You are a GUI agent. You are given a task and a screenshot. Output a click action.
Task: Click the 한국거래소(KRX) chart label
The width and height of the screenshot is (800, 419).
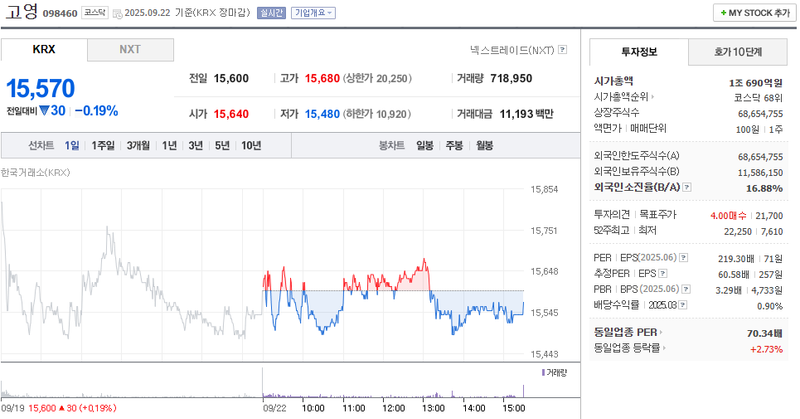click(x=35, y=172)
